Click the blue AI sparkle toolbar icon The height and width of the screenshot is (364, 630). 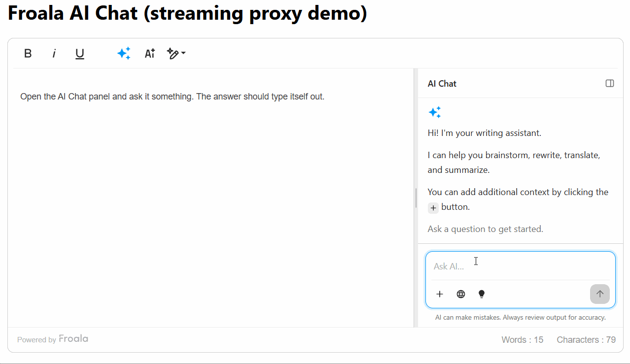click(x=124, y=54)
